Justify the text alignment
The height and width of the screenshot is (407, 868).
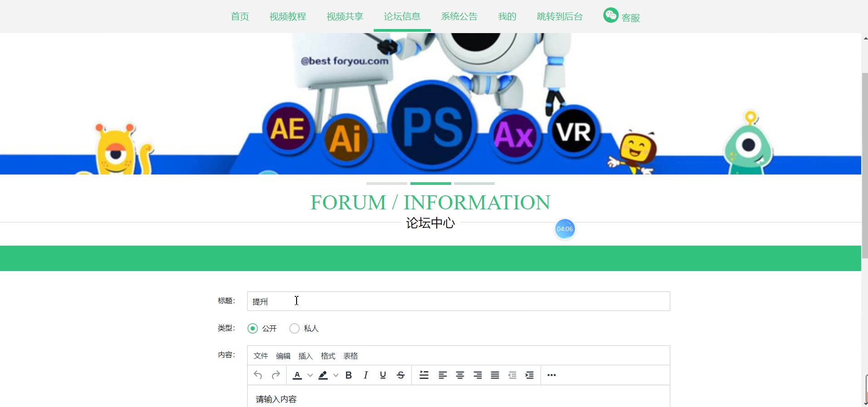click(x=495, y=375)
